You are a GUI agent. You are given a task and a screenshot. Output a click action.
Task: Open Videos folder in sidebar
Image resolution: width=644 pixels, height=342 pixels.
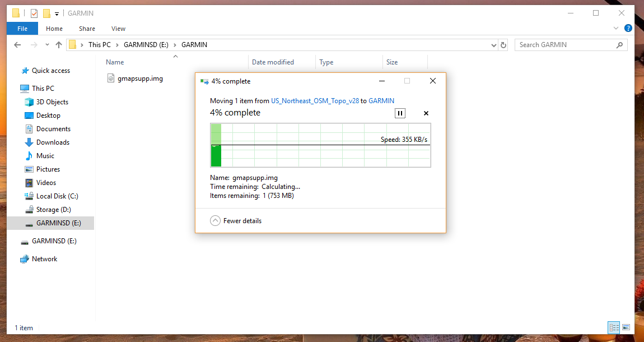[46, 183]
